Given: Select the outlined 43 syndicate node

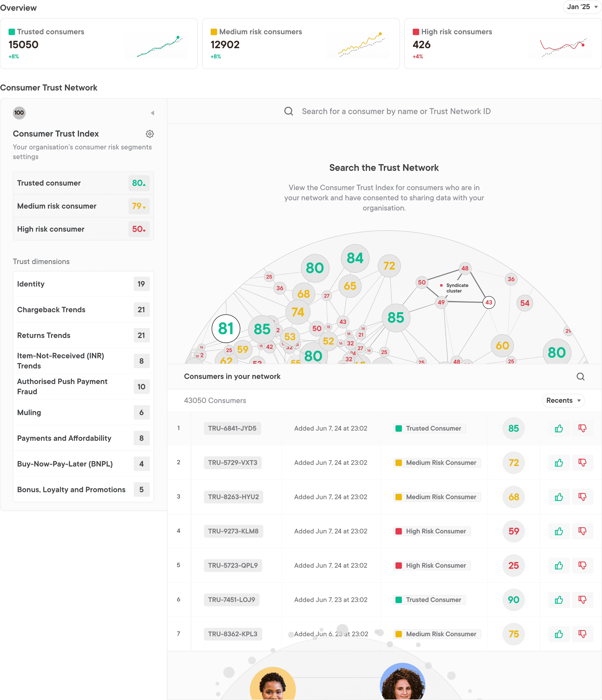Looking at the screenshot, I should point(489,302).
